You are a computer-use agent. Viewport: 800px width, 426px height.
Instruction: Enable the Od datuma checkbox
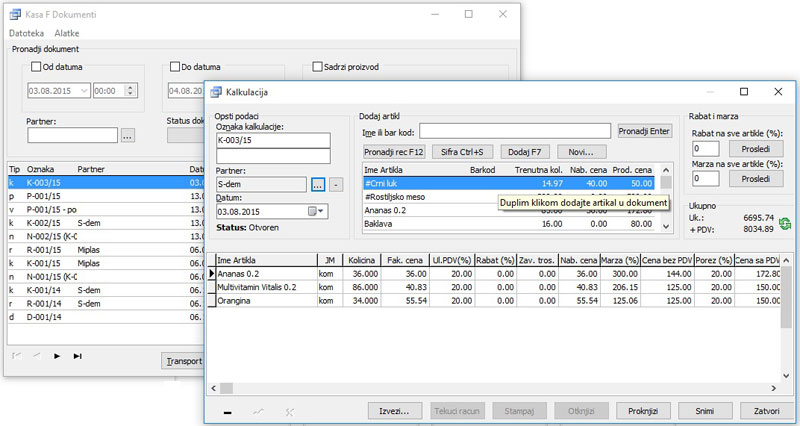(36, 67)
